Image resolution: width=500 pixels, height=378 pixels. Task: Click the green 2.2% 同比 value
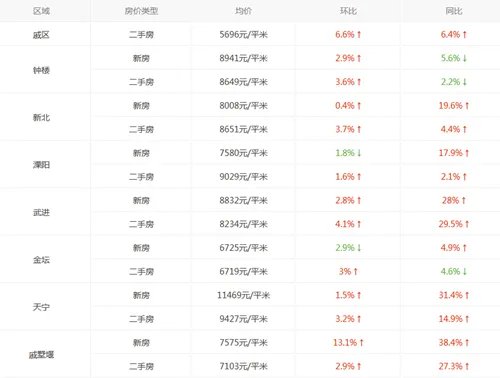pyautogui.click(x=454, y=82)
